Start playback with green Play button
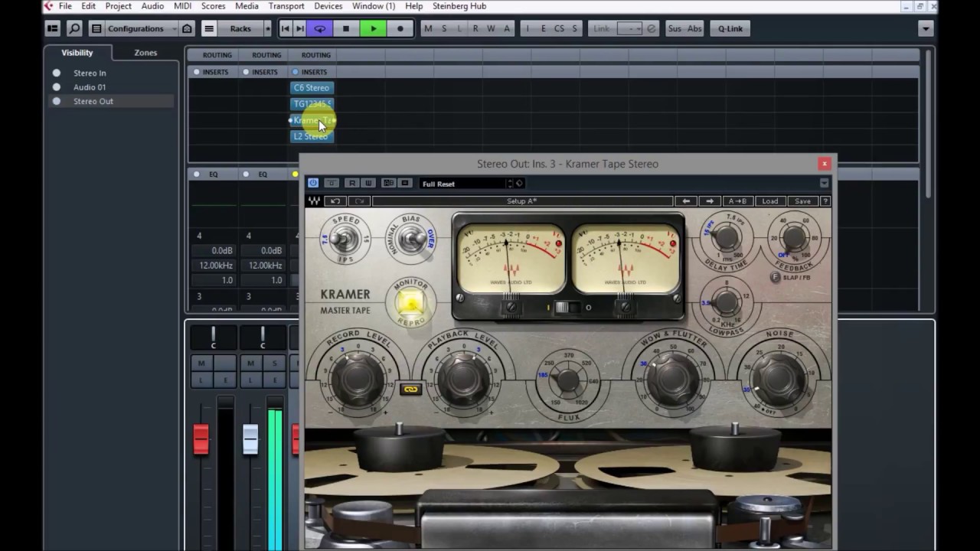 (x=373, y=28)
